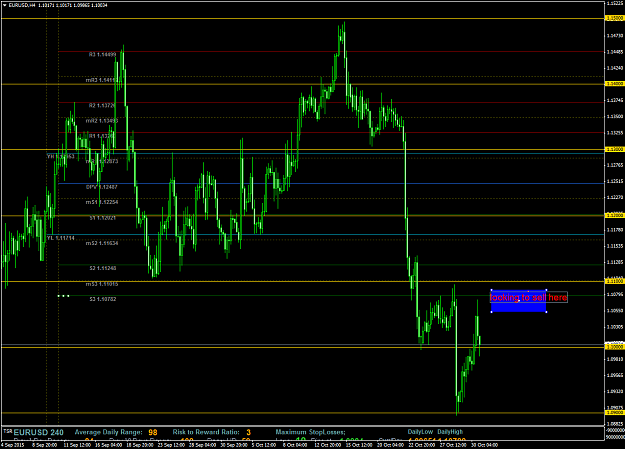Image resolution: width=625 pixels, height=449 pixels.
Task: Click the YH yesterday high label
Action: coord(61,156)
